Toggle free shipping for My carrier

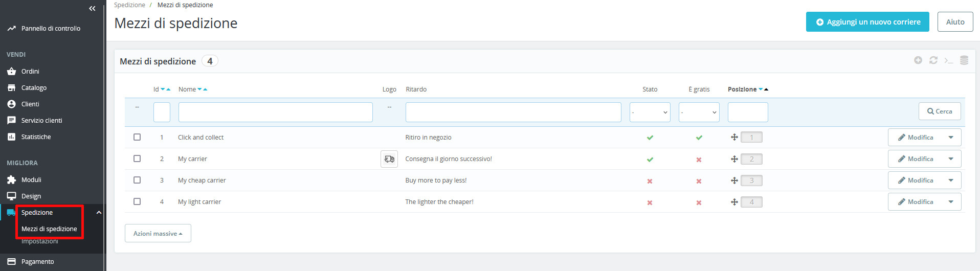699,160
